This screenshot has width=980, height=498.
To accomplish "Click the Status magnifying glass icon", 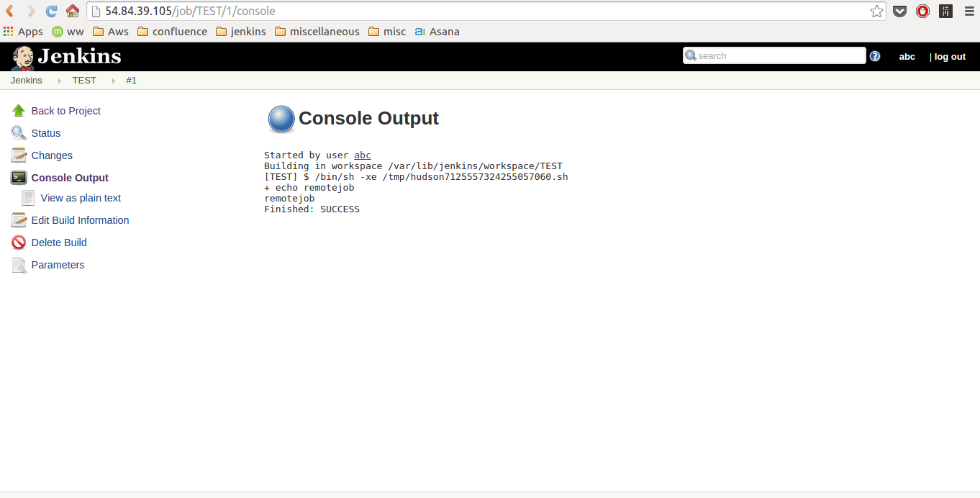I will pos(19,133).
